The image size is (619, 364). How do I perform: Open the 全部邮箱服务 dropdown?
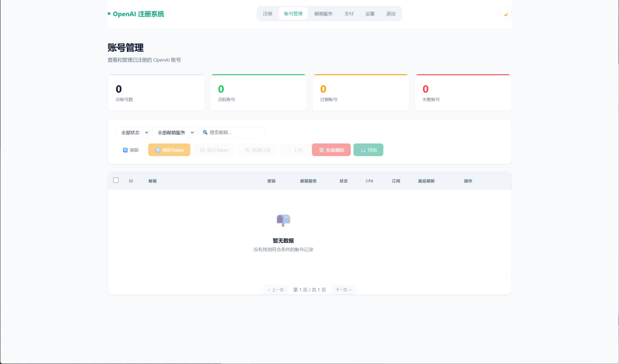click(171, 132)
